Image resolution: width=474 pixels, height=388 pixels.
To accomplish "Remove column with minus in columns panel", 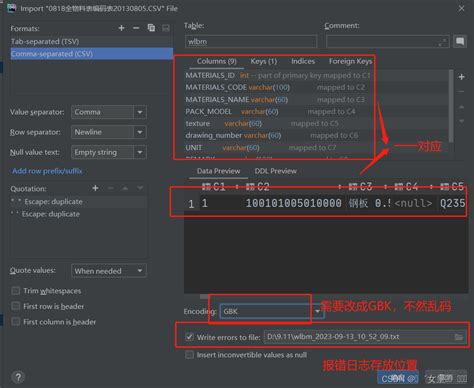I will (x=461, y=91).
